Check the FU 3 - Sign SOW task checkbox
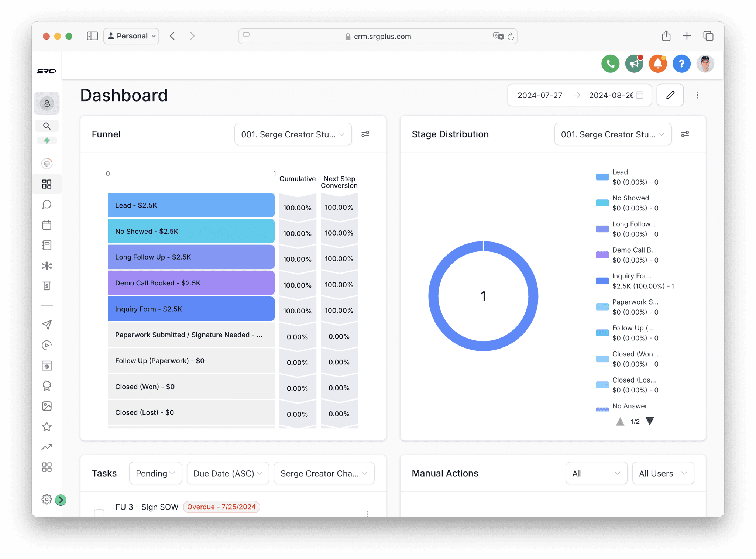 [x=99, y=513]
